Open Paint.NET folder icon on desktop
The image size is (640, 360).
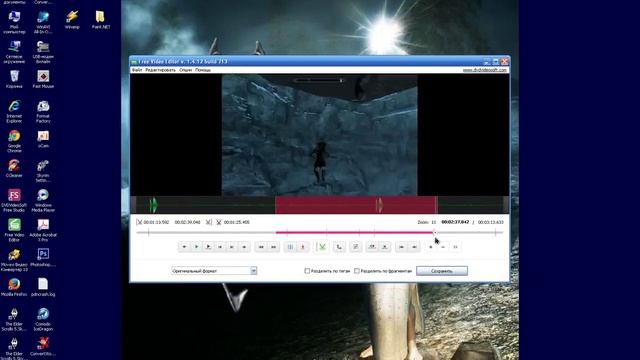101,20
